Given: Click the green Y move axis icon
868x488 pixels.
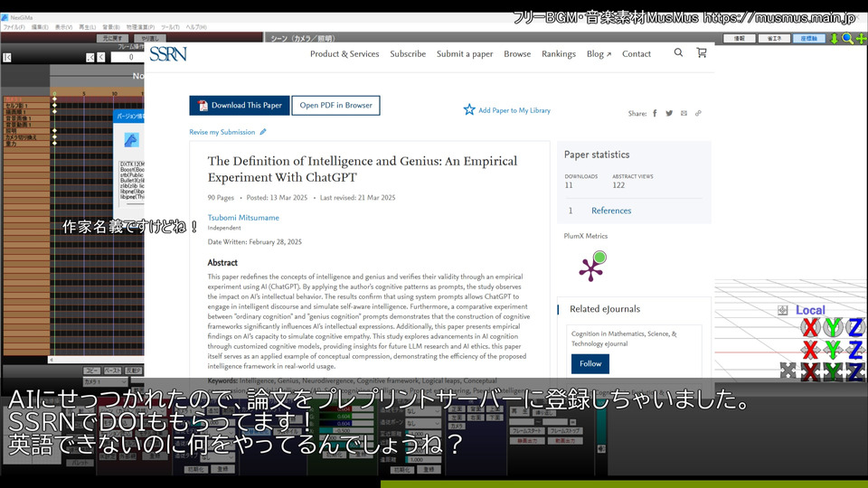Looking at the screenshot, I should [833, 350].
